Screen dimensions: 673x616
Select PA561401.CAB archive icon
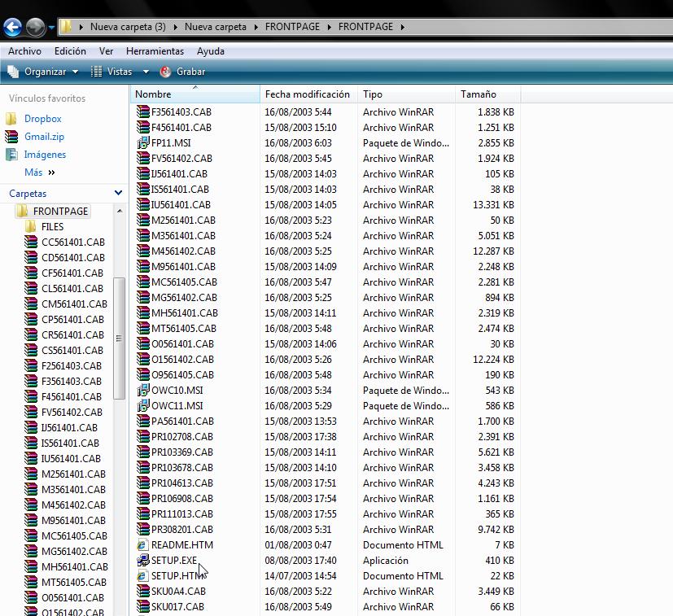(143, 422)
